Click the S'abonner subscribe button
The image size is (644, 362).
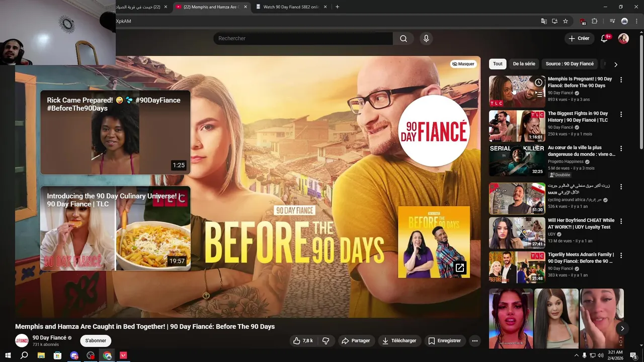pos(96,341)
